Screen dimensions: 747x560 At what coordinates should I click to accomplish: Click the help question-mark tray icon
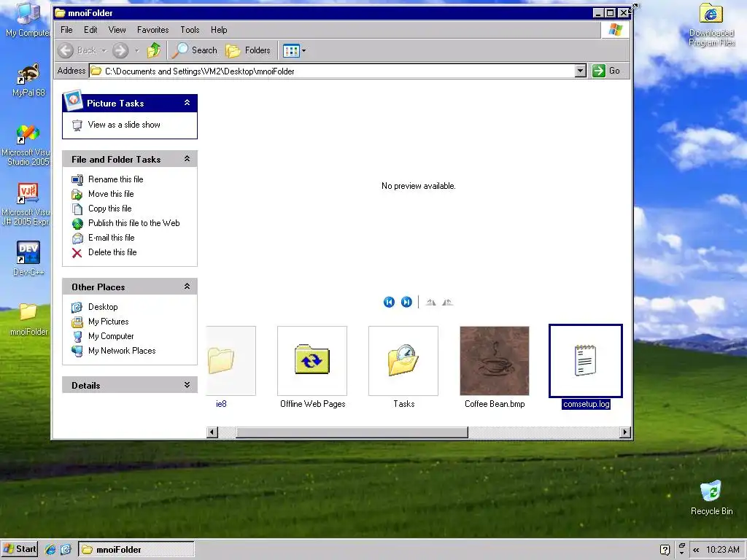pyautogui.click(x=665, y=550)
